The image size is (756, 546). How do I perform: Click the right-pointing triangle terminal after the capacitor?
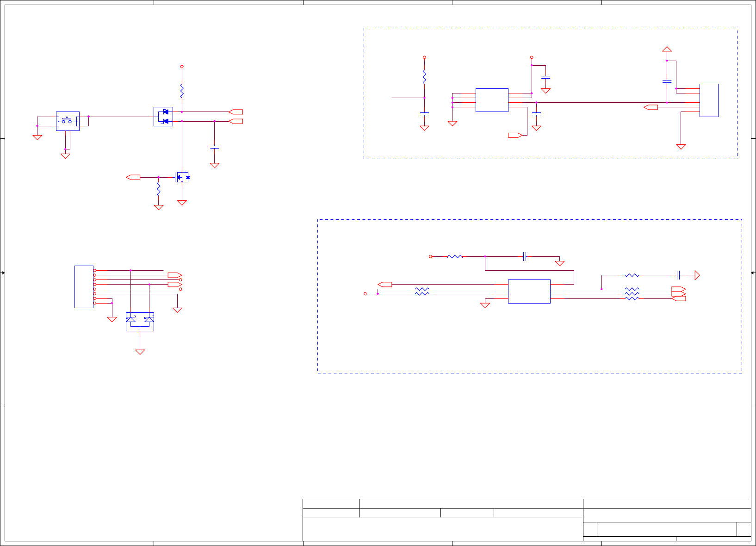click(697, 275)
